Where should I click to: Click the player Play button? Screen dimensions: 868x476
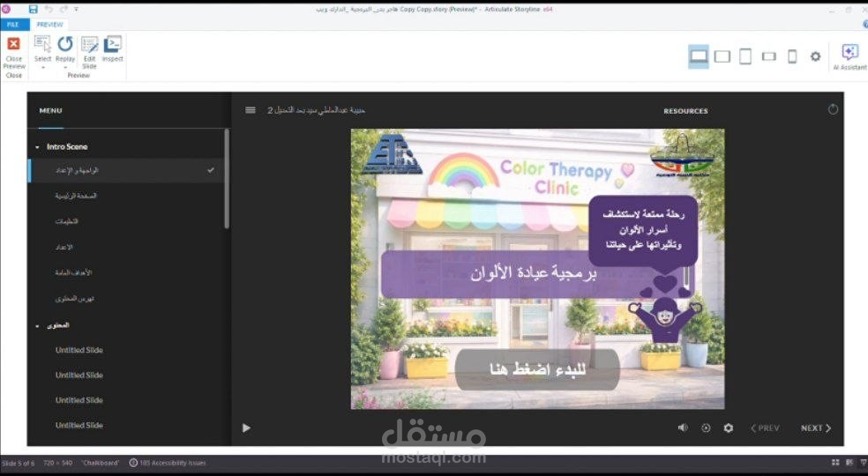(x=246, y=428)
